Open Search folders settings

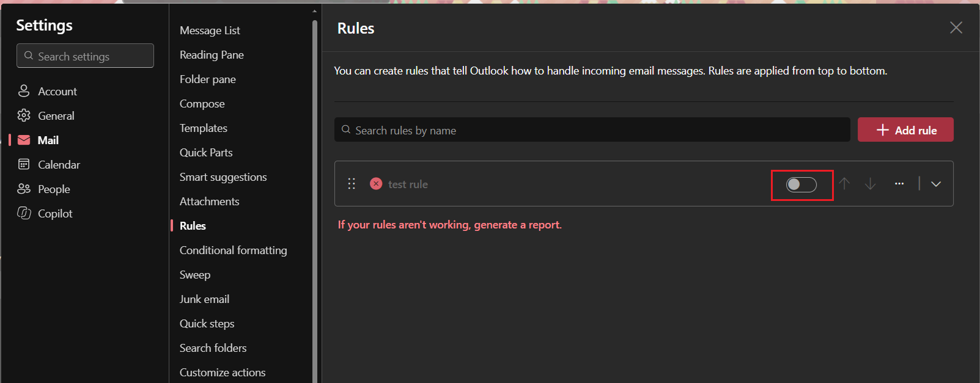click(213, 348)
